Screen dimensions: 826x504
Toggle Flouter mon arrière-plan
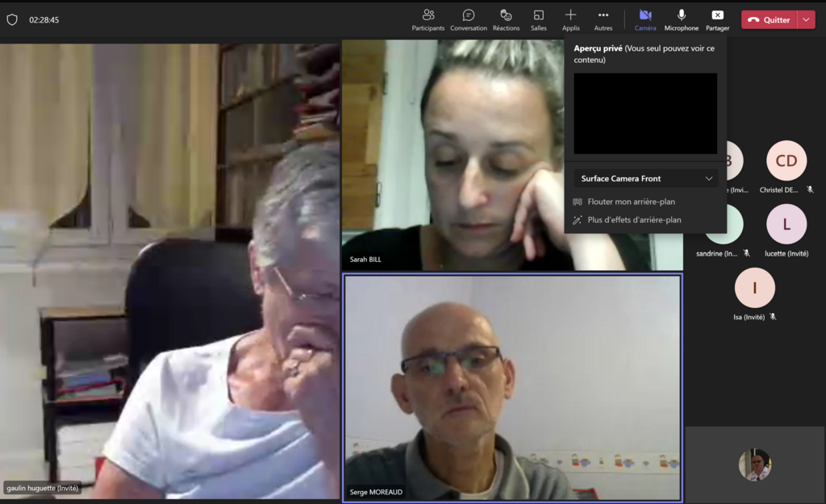tap(631, 202)
